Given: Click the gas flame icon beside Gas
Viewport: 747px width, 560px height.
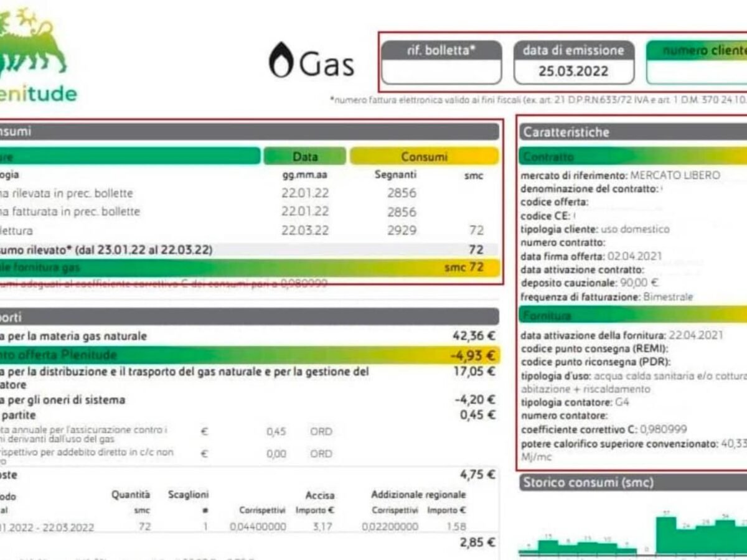Looking at the screenshot, I should (x=281, y=60).
